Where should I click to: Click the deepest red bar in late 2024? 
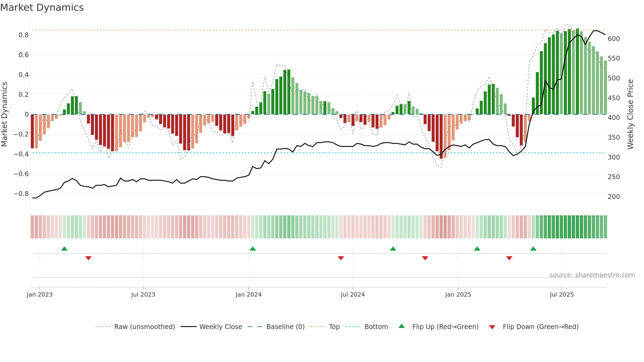[x=441, y=136]
